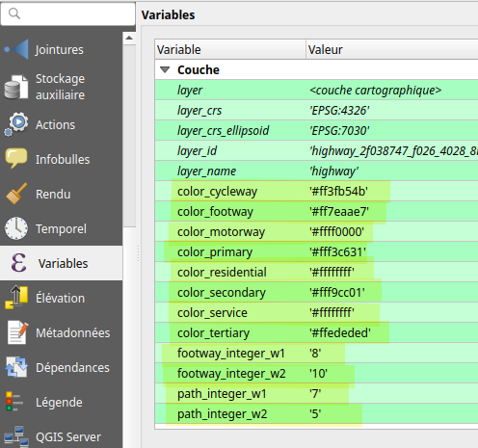478x448 pixels.
Task: Open the Temporel settings section
Action: pyautogui.click(x=61, y=228)
